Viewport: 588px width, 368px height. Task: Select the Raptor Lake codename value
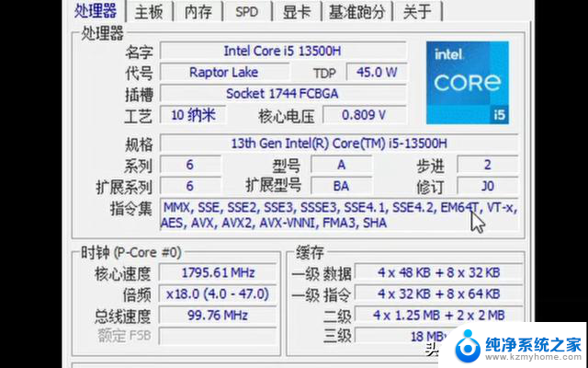[x=224, y=72]
